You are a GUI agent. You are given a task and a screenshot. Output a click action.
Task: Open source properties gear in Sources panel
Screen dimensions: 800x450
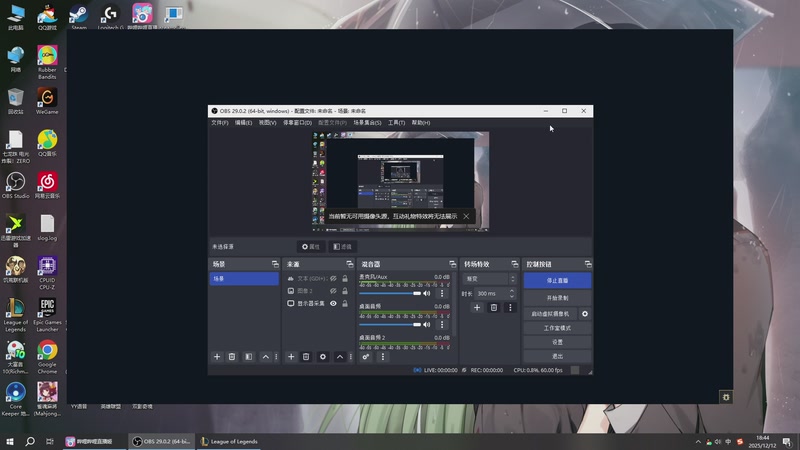pos(323,357)
